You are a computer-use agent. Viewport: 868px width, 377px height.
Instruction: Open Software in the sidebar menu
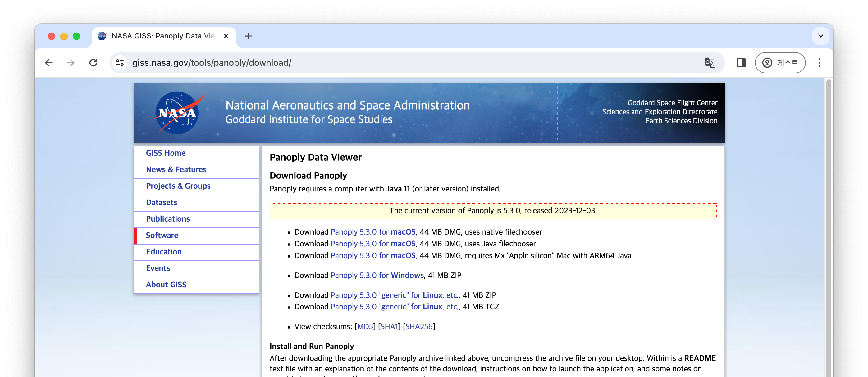point(162,235)
